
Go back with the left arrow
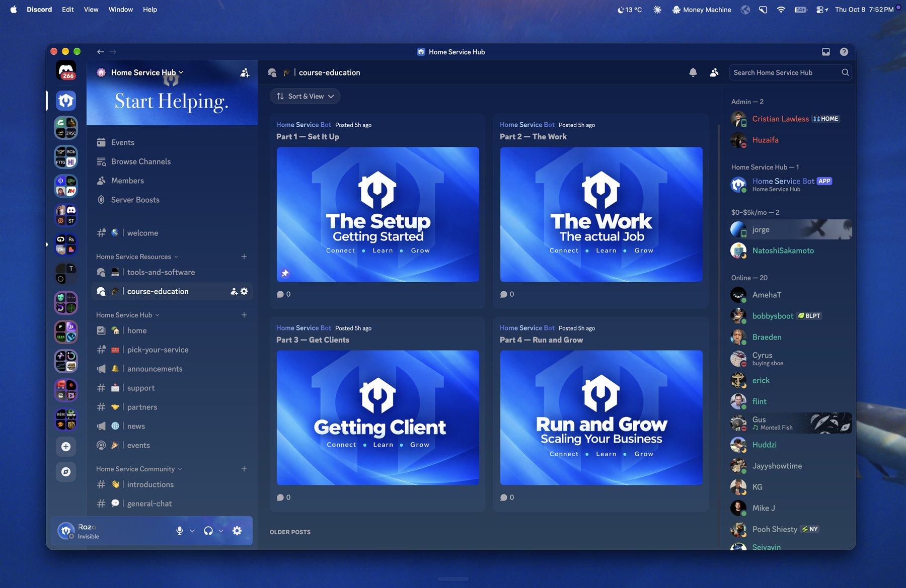pos(101,52)
